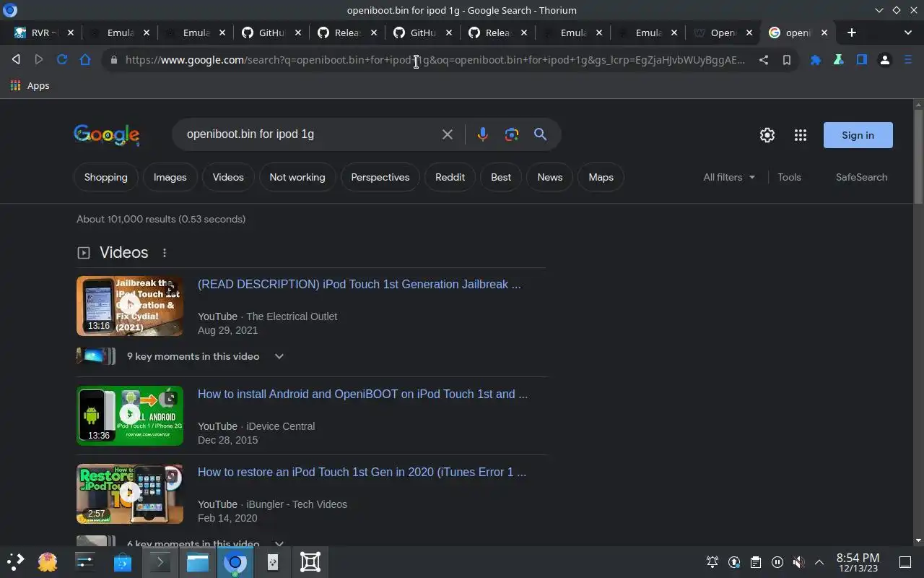
Task: Go back using the browser back arrow
Action: [x=16, y=60]
